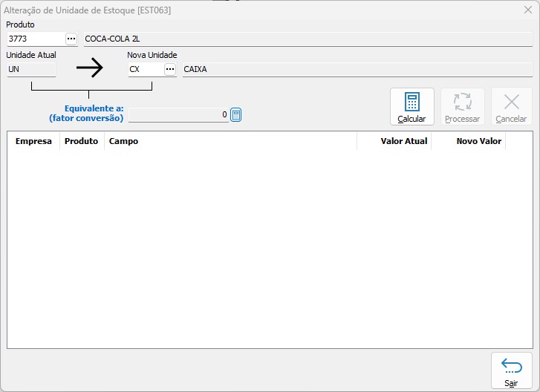Open the small calculator beside conversion factor
The width and height of the screenshot is (540, 392).
pos(235,115)
